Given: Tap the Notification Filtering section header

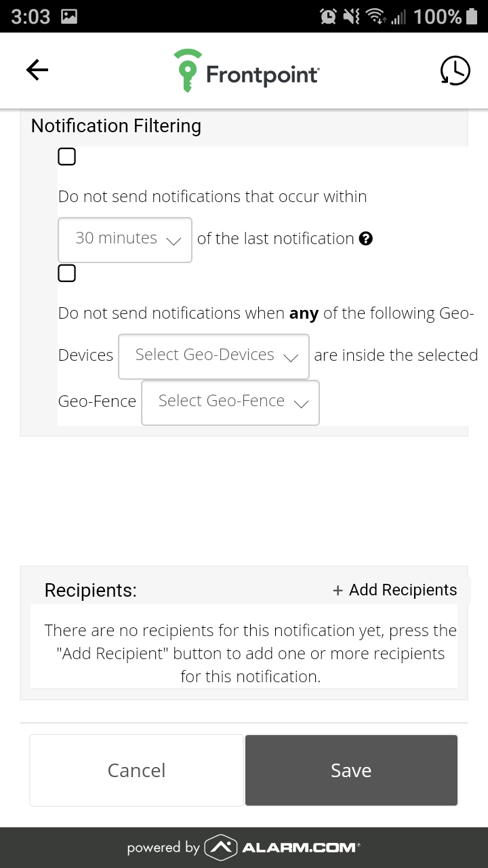Looking at the screenshot, I should point(116,126).
